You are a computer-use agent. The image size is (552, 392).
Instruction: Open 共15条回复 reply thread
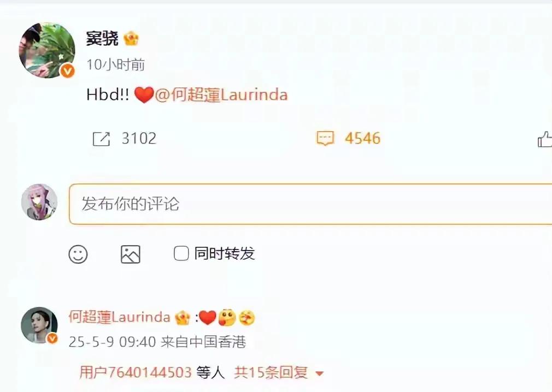pos(271,372)
